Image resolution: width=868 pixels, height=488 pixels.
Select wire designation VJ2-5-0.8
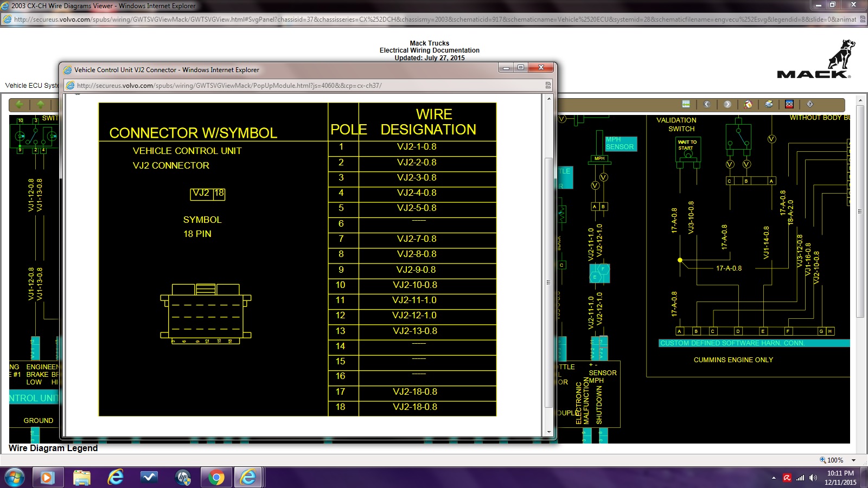coord(417,208)
